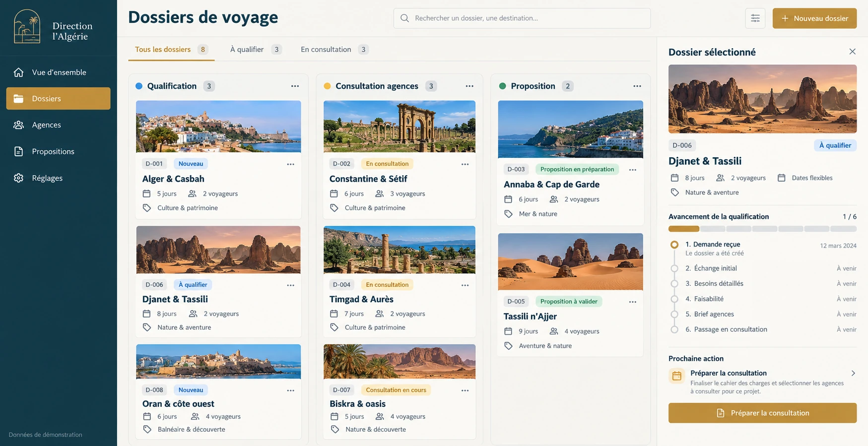This screenshot has width=868, height=446.
Task: Open options menu for Annaba & Cap de Garde
Action: [x=633, y=170]
